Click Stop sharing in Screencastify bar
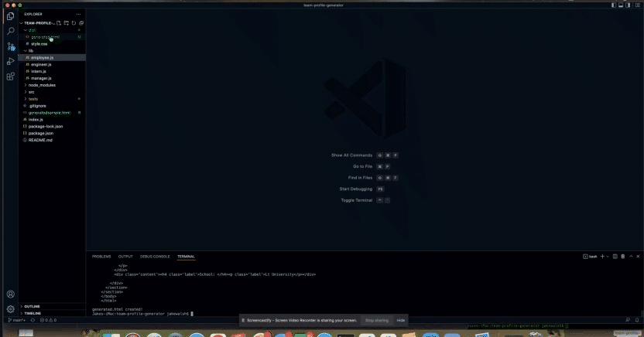This screenshot has width=644, height=337. (x=377, y=320)
